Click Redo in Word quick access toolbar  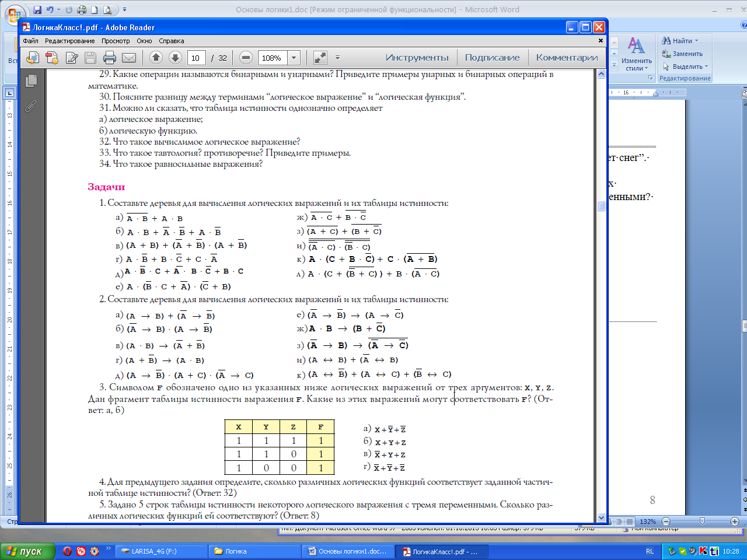tap(69, 10)
